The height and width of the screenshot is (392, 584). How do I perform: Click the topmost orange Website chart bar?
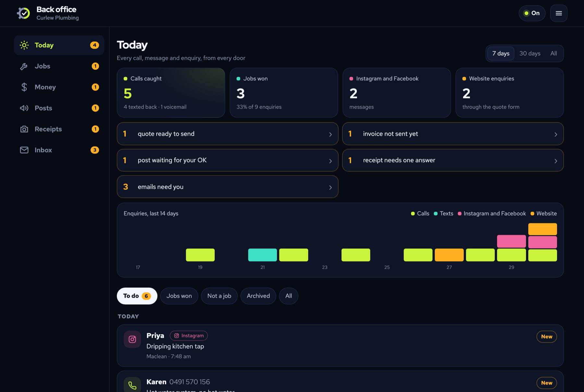click(542, 229)
